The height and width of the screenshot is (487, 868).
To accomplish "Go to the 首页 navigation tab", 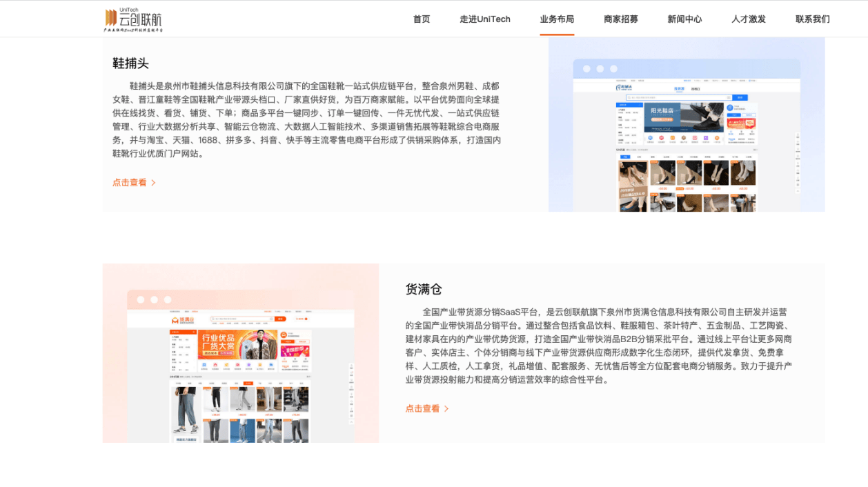I will click(x=422, y=19).
